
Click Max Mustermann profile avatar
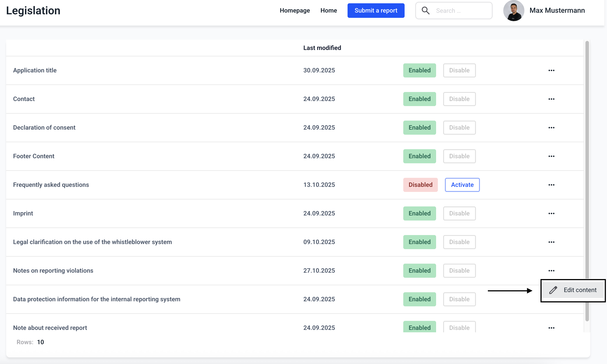tap(513, 11)
